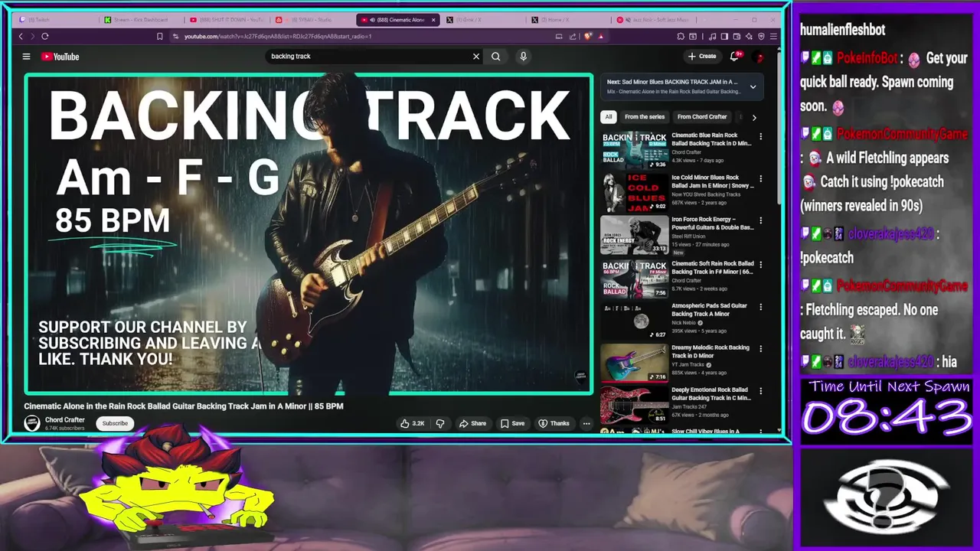Select the From the series chip
This screenshot has width=980, height=551.
[645, 117]
